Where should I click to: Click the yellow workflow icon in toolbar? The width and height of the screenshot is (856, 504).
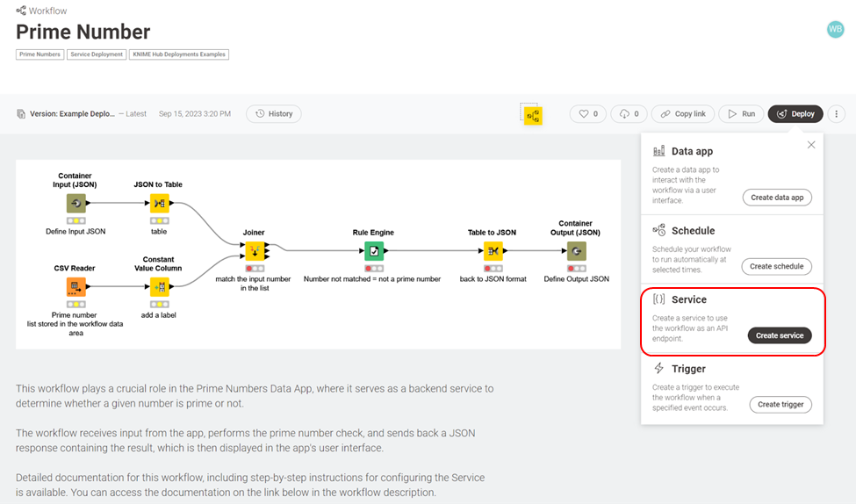click(533, 115)
